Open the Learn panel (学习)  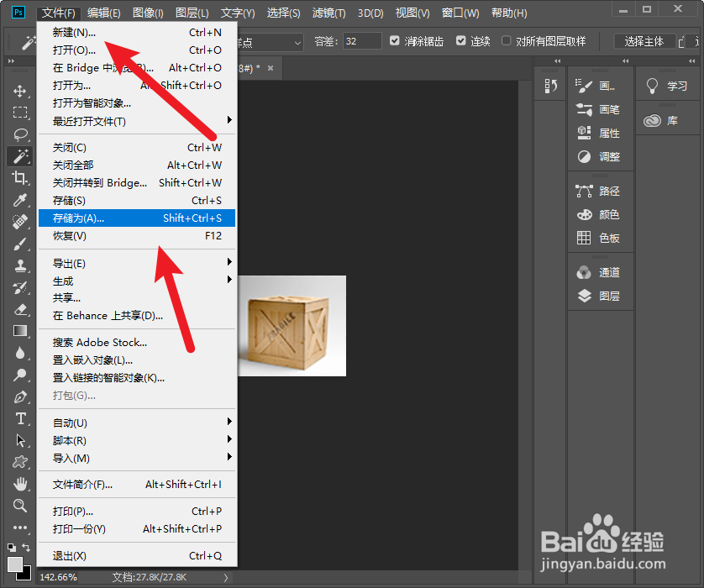(x=666, y=86)
